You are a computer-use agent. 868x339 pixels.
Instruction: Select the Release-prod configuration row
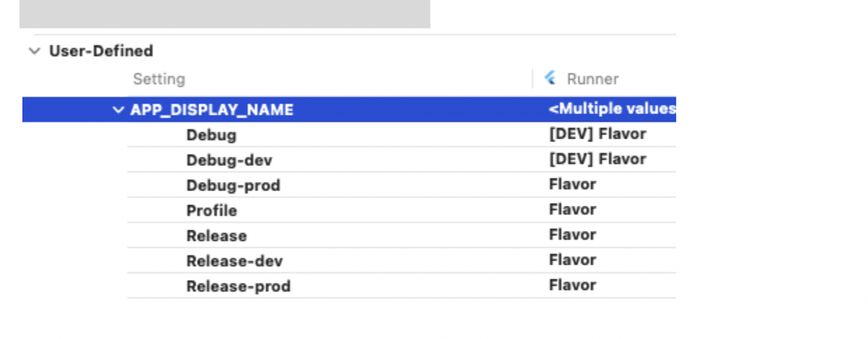coord(238,287)
